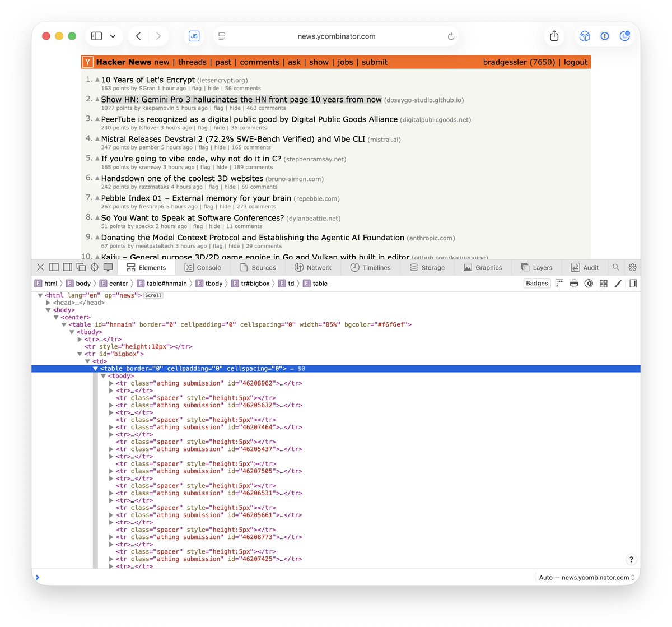
Task: Open bradgessler profile link
Action: [x=506, y=62]
